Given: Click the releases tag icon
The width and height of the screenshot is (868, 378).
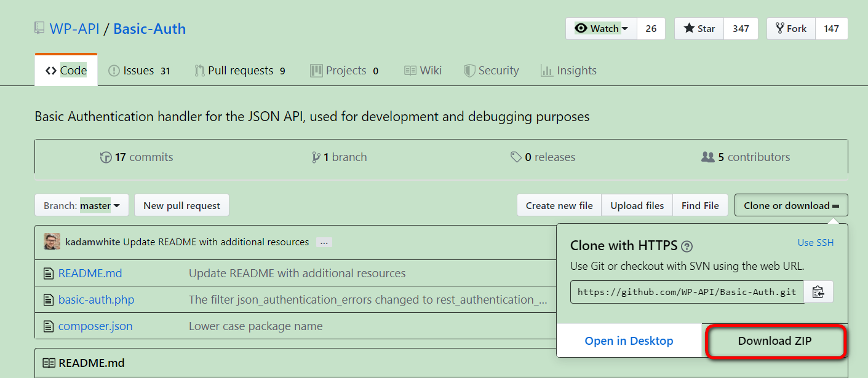Looking at the screenshot, I should tap(516, 157).
